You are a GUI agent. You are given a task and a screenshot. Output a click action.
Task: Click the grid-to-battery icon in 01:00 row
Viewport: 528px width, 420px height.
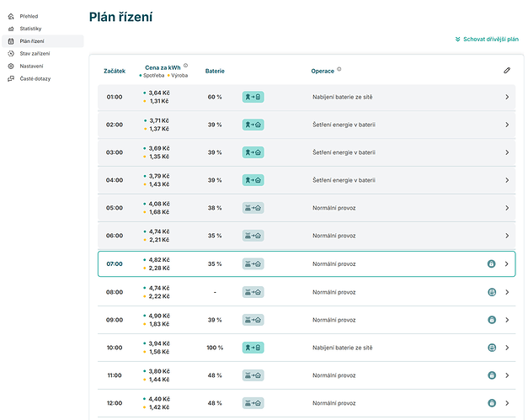click(253, 97)
